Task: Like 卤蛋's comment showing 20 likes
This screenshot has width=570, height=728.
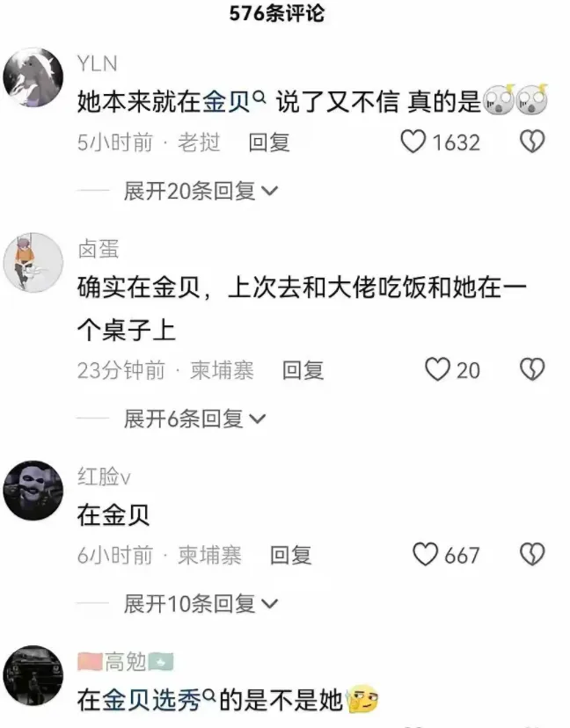Action: coord(437,369)
